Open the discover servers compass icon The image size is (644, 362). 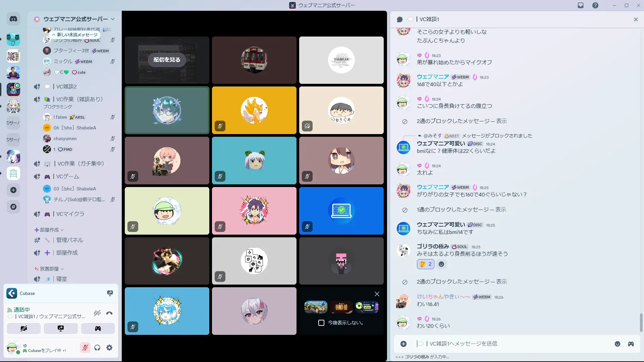click(x=13, y=207)
